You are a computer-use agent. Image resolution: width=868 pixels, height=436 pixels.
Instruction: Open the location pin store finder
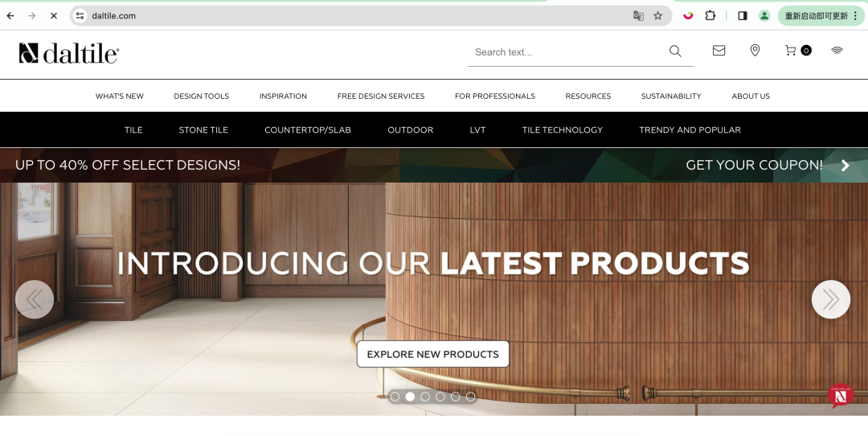point(755,51)
